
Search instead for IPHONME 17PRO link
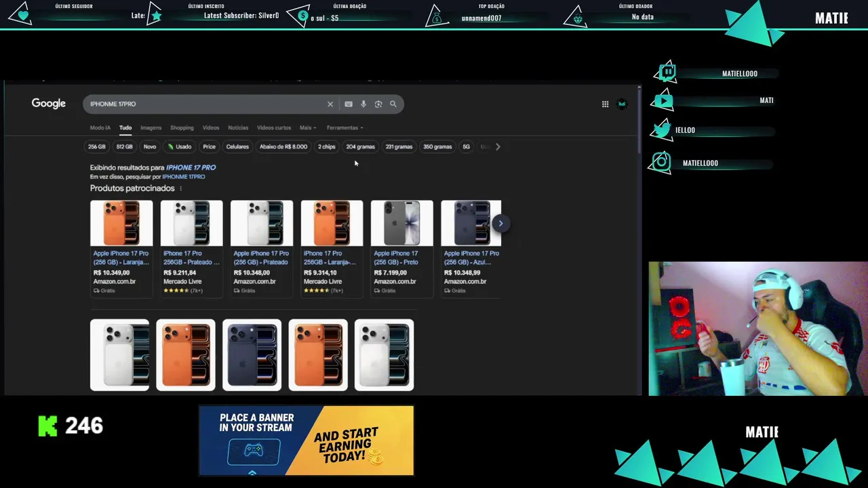[183, 177]
